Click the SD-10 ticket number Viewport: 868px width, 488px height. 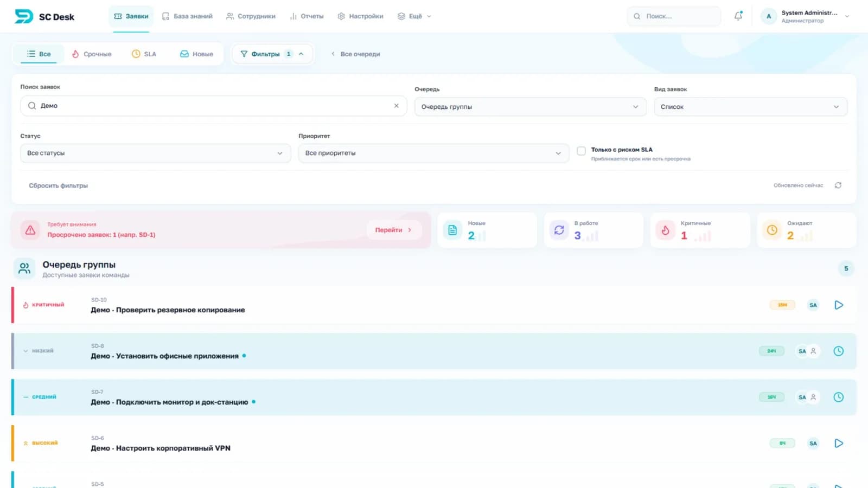(99, 300)
